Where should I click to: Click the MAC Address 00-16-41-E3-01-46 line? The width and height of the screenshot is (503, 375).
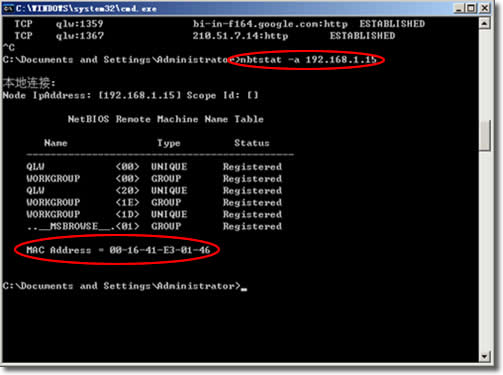(x=118, y=250)
